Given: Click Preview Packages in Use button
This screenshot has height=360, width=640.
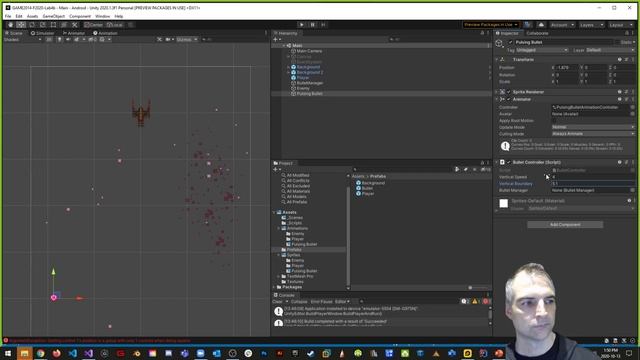Looking at the screenshot, I should (x=491, y=25).
